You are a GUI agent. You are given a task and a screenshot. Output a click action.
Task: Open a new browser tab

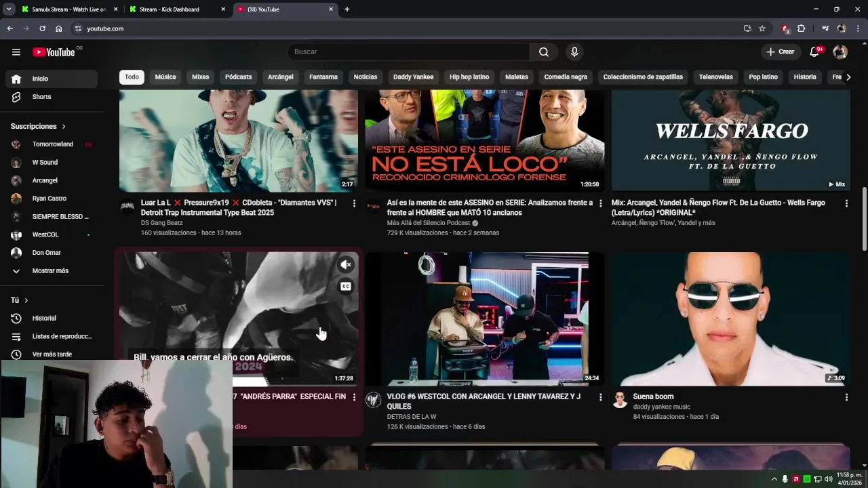(x=347, y=9)
